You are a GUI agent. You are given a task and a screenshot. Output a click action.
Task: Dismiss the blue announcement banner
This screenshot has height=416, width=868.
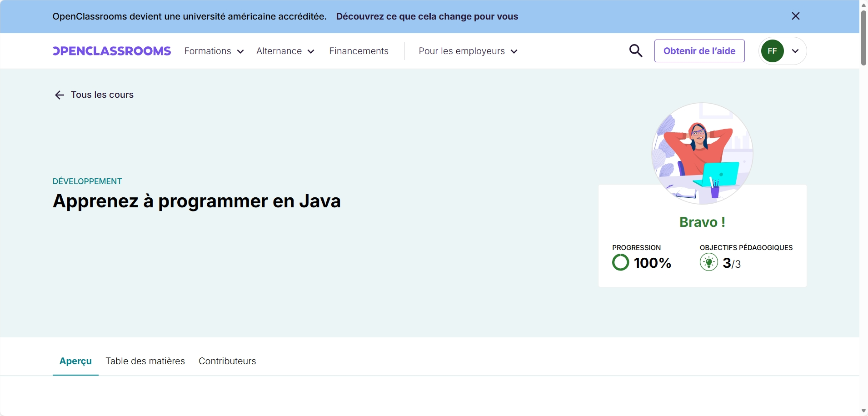coord(795,16)
